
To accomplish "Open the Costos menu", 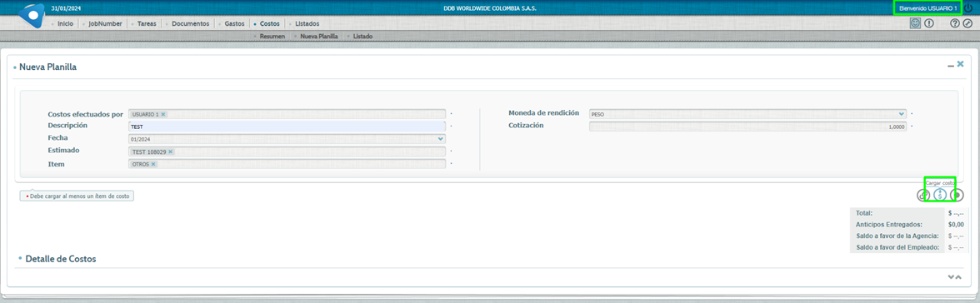I will click(269, 24).
